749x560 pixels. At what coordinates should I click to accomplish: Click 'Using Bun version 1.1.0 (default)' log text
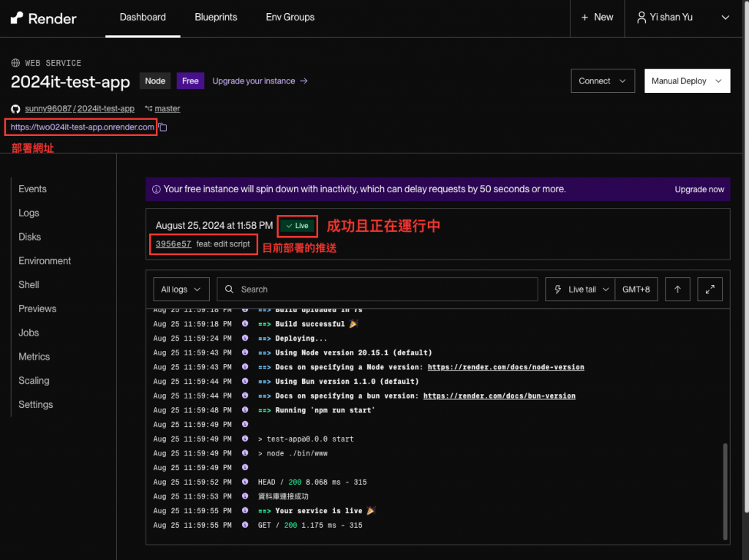click(x=347, y=382)
